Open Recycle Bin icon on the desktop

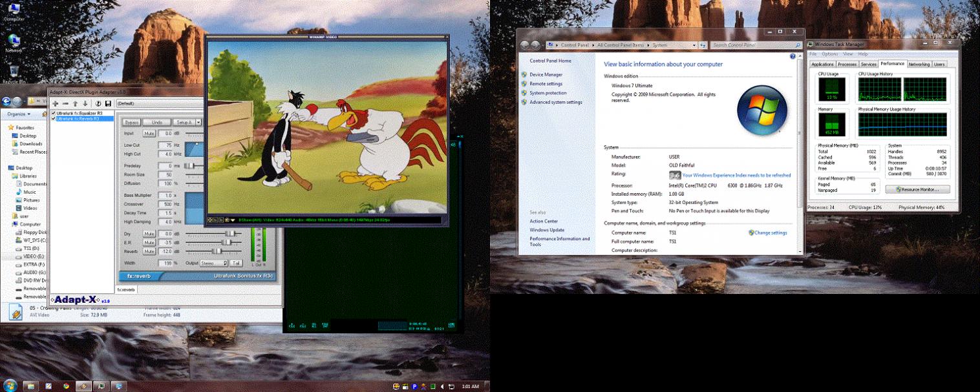pos(14,74)
